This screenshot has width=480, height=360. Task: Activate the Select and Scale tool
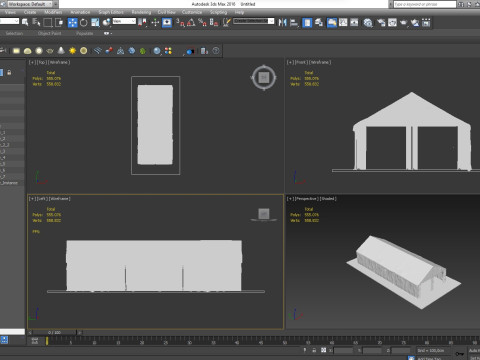click(95, 22)
